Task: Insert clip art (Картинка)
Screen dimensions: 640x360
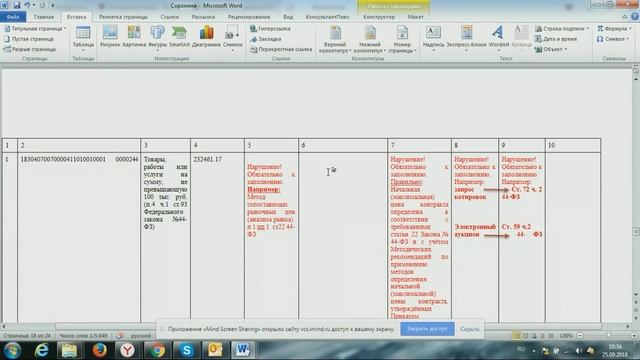Action: click(134, 36)
